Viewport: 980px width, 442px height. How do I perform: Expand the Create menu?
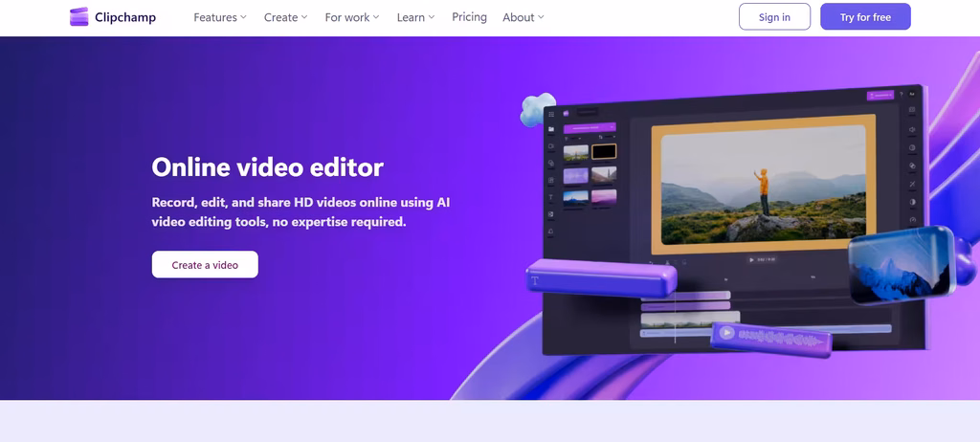click(285, 17)
